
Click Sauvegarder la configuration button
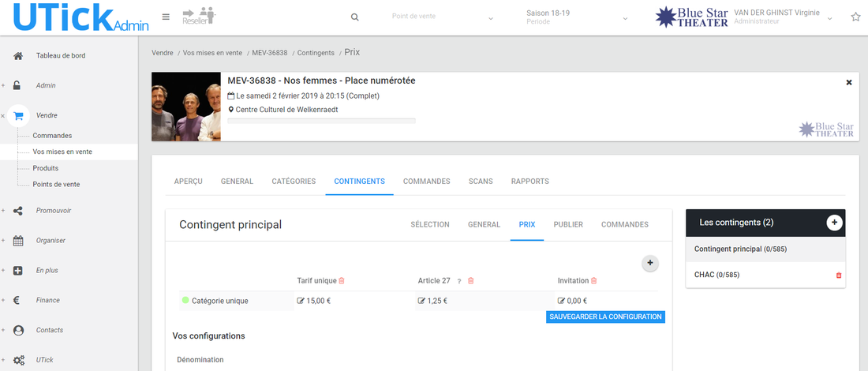(x=605, y=317)
